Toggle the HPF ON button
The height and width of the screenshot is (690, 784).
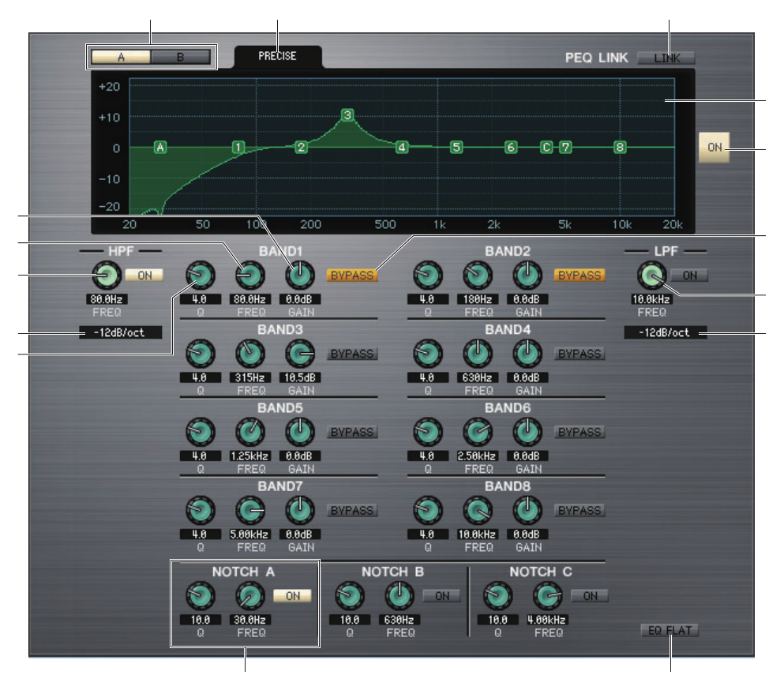(144, 275)
